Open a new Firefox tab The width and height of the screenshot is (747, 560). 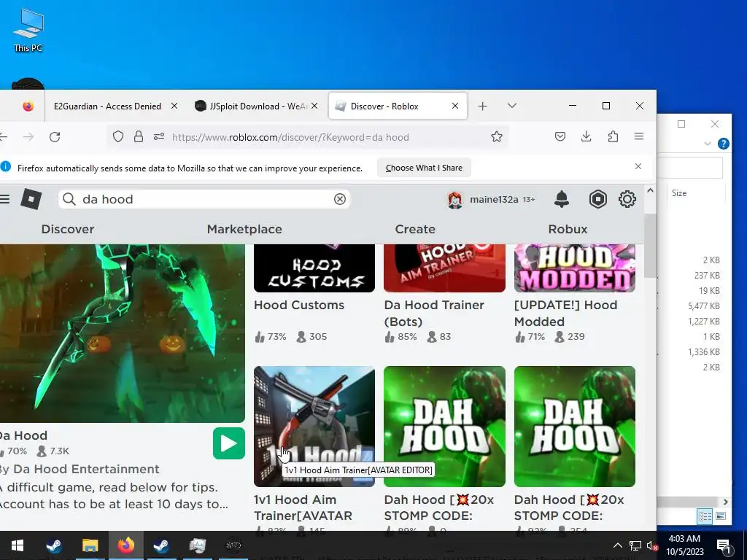coord(483,106)
